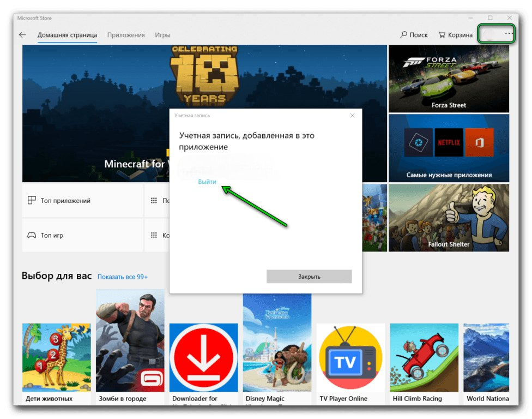
Task: Open Самые нужные приложения collection tile
Action: pyautogui.click(x=449, y=148)
